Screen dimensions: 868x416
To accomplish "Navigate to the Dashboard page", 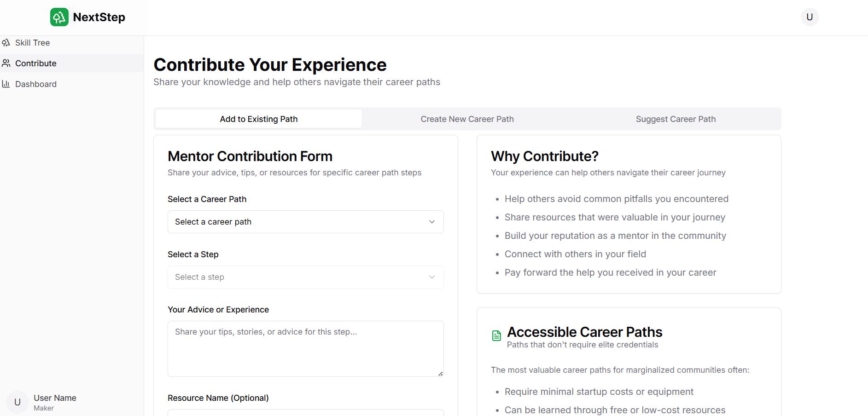I will (36, 84).
